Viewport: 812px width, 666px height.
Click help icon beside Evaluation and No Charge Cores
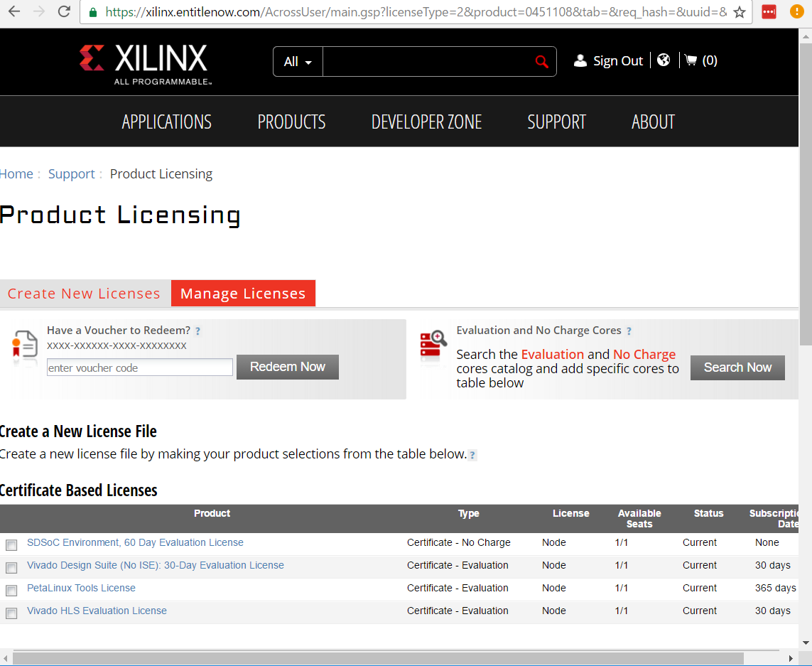click(x=629, y=331)
